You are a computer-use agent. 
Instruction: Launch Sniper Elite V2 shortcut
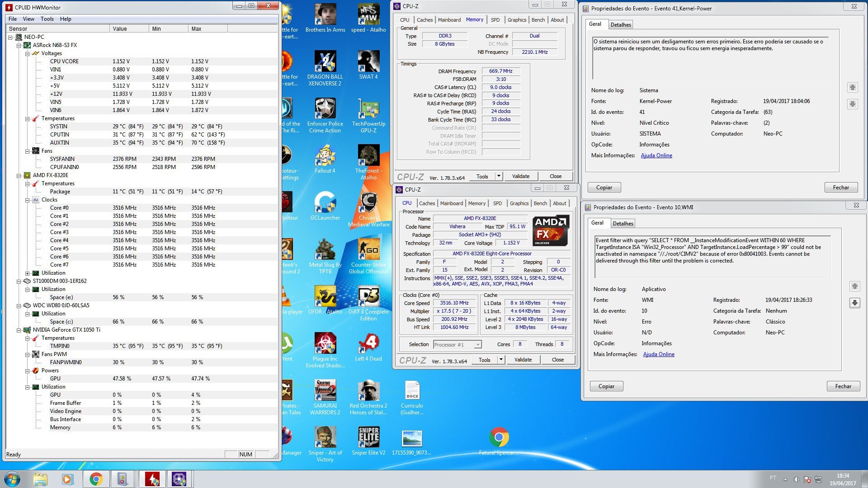click(368, 441)
